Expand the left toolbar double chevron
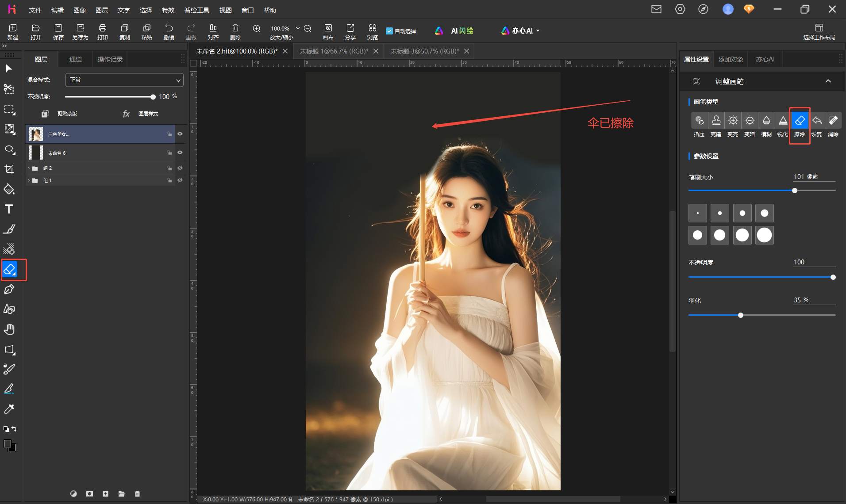This screenshot has width=846, height=504. point(4,46)
